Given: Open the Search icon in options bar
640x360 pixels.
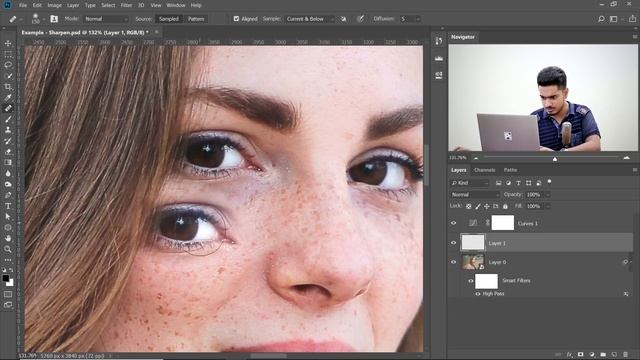Looking at the screenshot, I should pyautogui.click(x=601, y=19).
